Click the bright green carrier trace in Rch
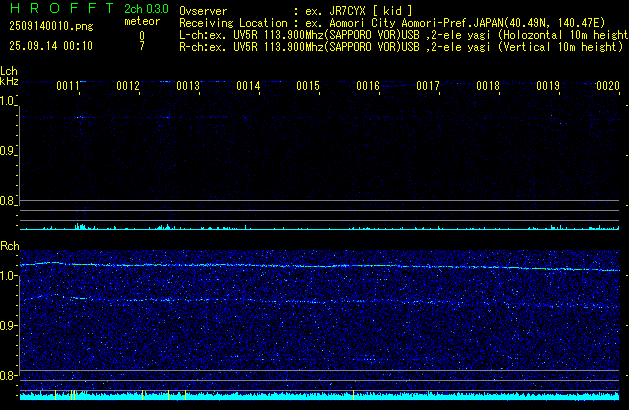The image size is (629, 410). pos(320,266)
